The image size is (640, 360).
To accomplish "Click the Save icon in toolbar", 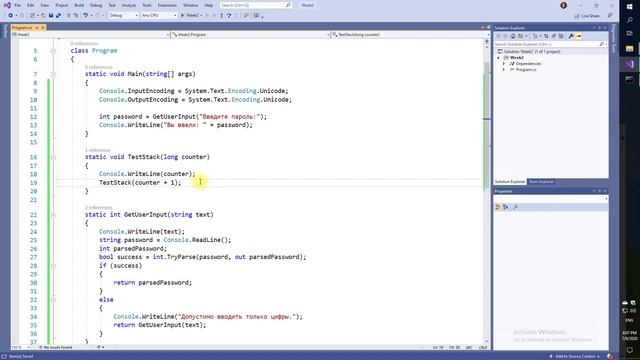I will tap(51, 16).
